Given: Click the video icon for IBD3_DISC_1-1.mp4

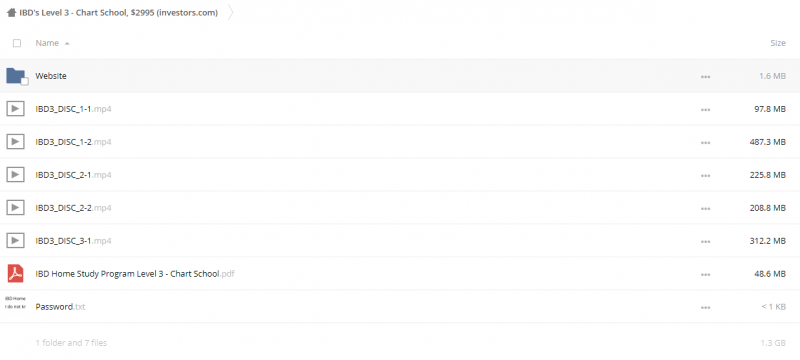Looking at the screenshot, I should tap(15, 109).
